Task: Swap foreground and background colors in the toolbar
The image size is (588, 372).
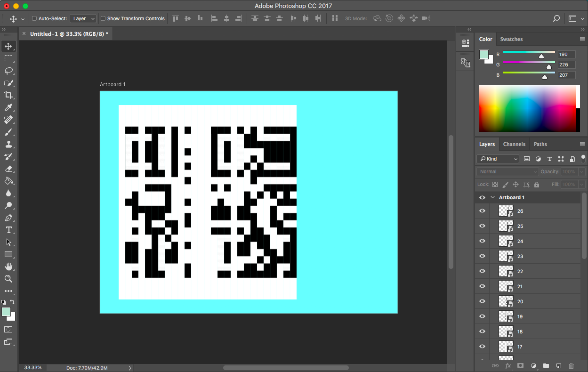Action: pos(13,302)
